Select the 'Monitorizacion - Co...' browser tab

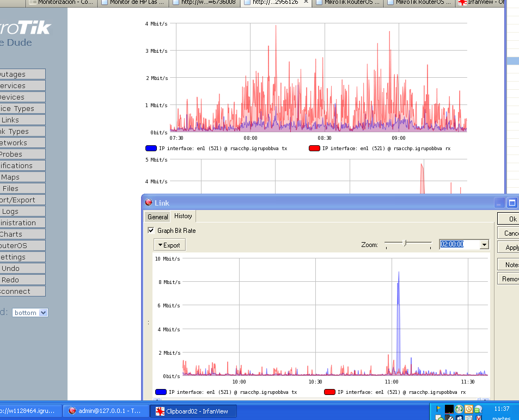tap(62, 2)
